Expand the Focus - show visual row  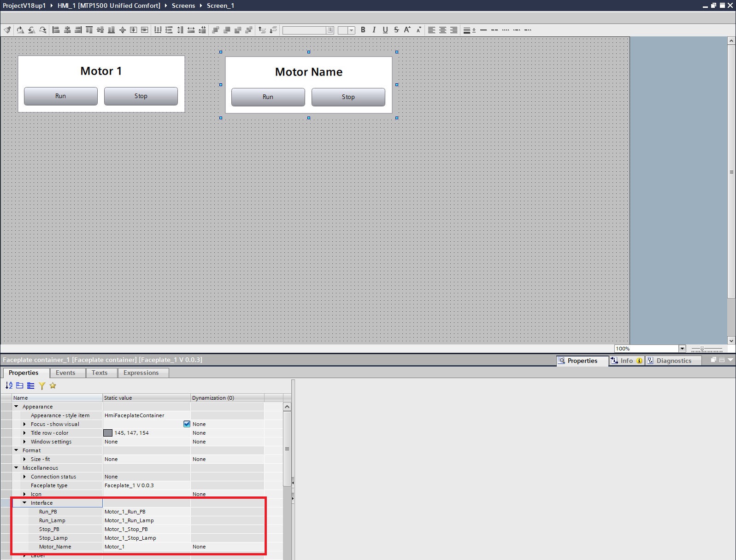(24, 424)
